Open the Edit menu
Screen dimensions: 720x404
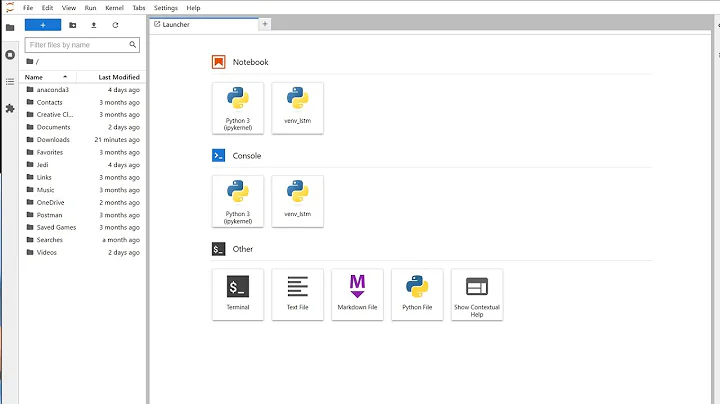point(47,8)
